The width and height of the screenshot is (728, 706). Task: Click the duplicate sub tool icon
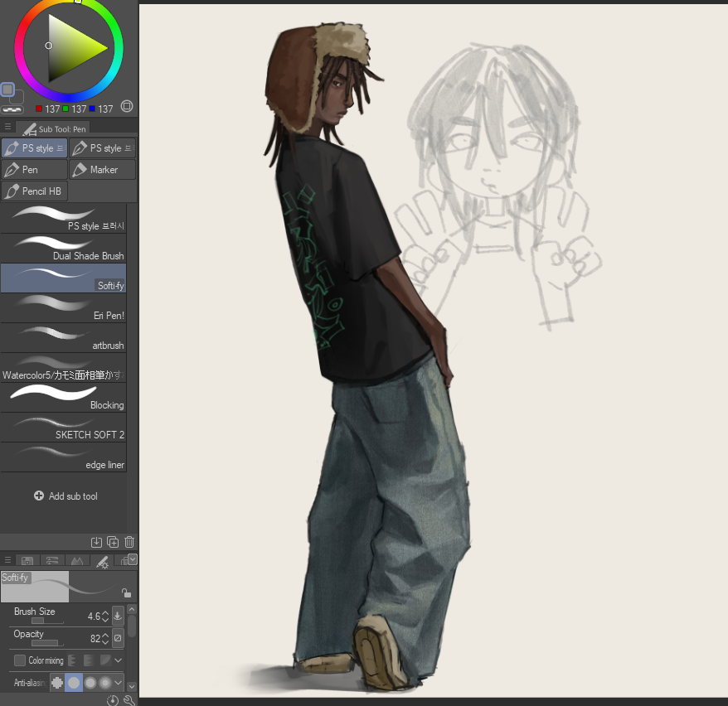(113, 542)
